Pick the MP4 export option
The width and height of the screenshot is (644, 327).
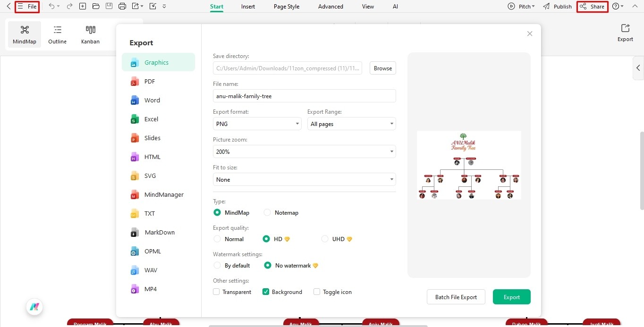point(150,289)
